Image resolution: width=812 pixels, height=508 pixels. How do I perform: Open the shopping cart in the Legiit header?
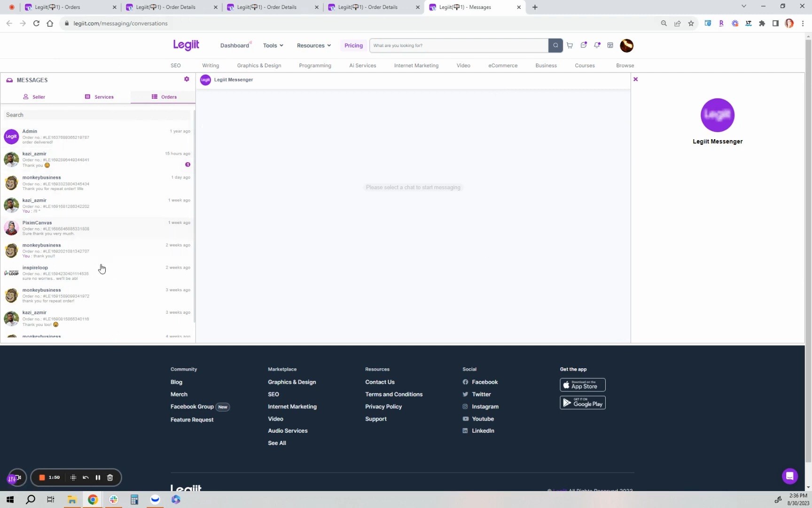click(x=570, y=45)
